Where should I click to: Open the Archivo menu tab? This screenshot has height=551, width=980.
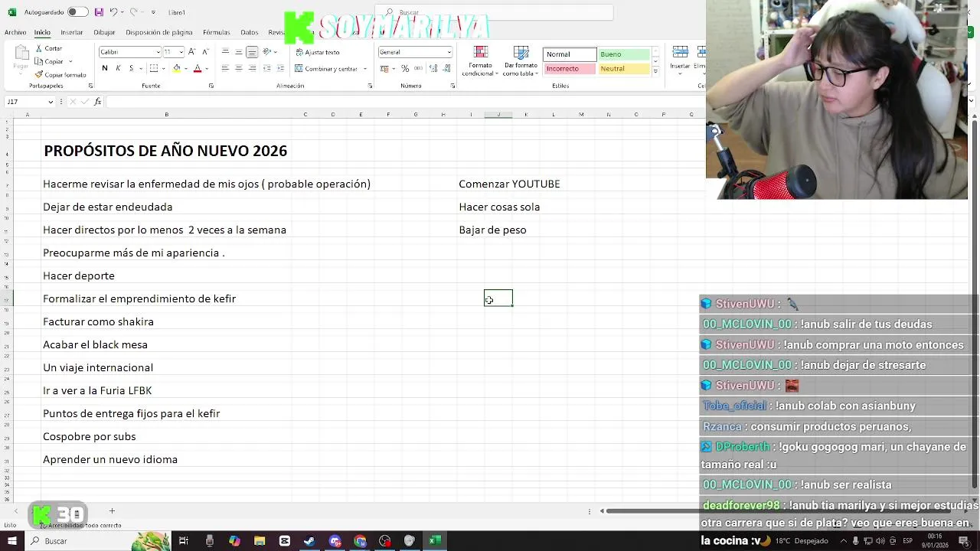click(x=15, y=33)
